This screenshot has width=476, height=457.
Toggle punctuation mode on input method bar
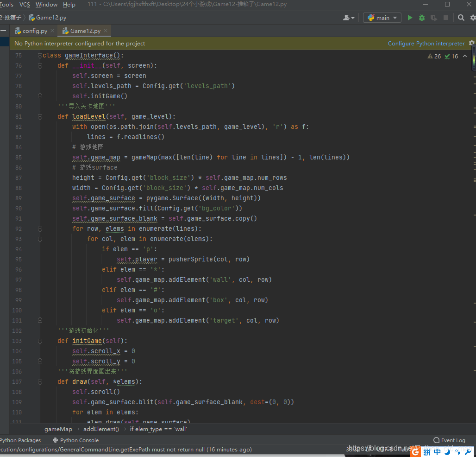tap(457, 452)
